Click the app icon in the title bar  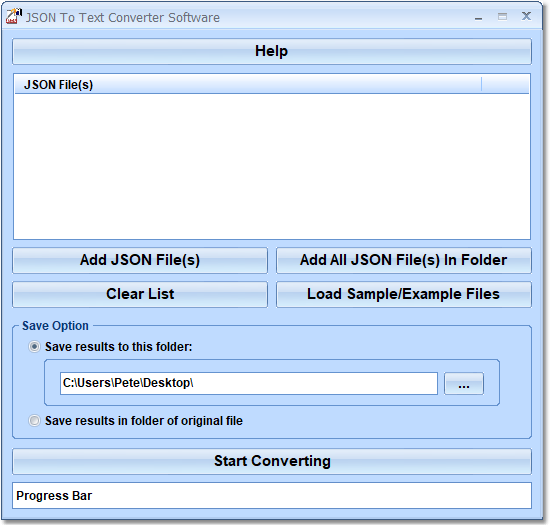[14, 16]
